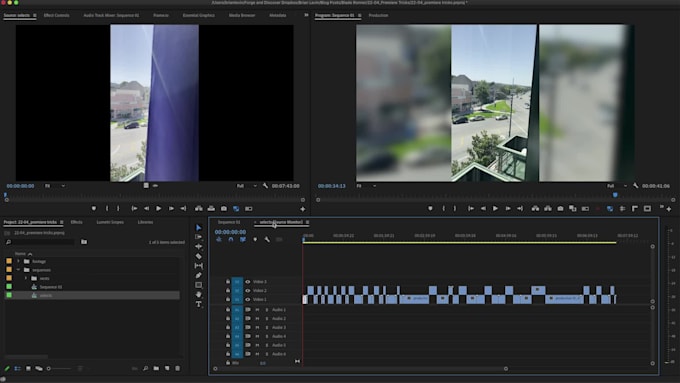680x383 pixels.
Task: Add marker in Timeline panel
Action: pyautogui.click(x=255, y=239)
